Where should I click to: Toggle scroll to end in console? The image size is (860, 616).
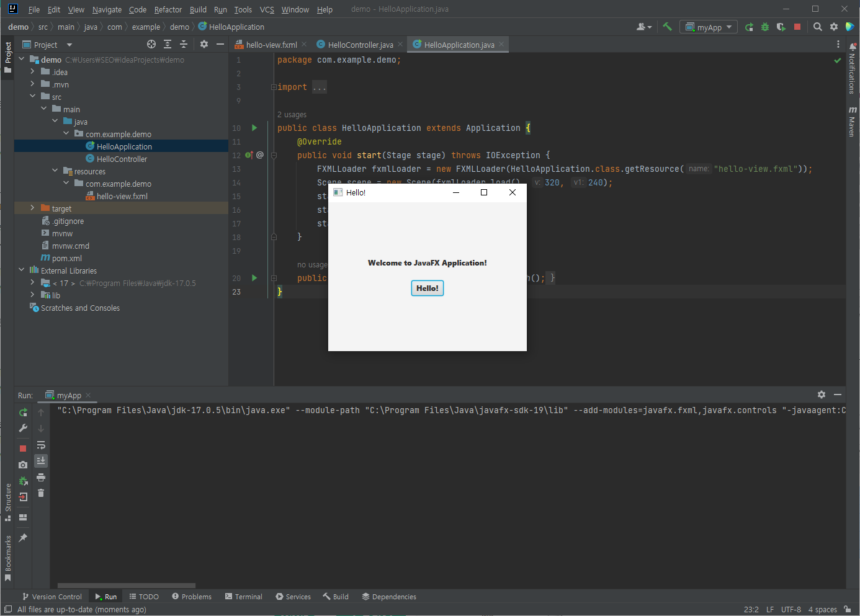41,461
